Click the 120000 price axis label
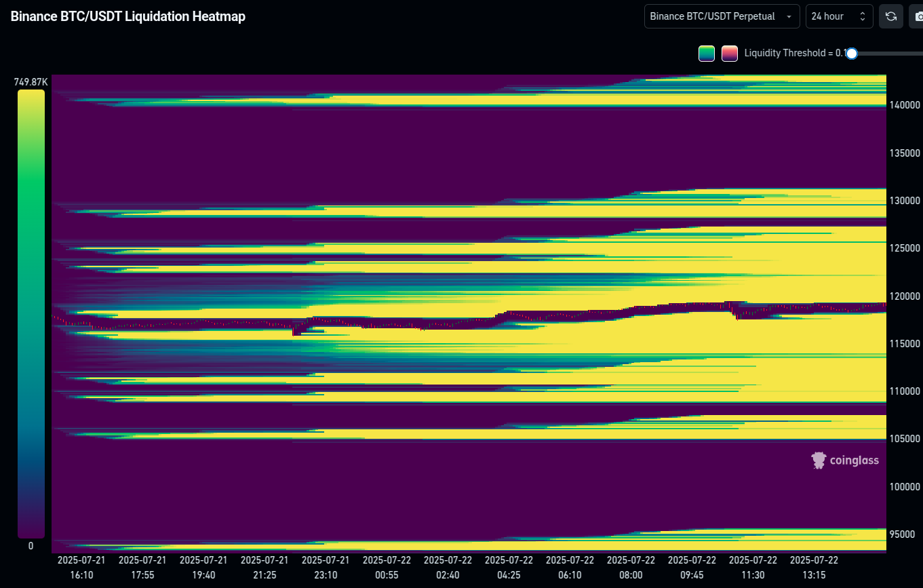Screen dimensions: 923x588 pos(904,296)
